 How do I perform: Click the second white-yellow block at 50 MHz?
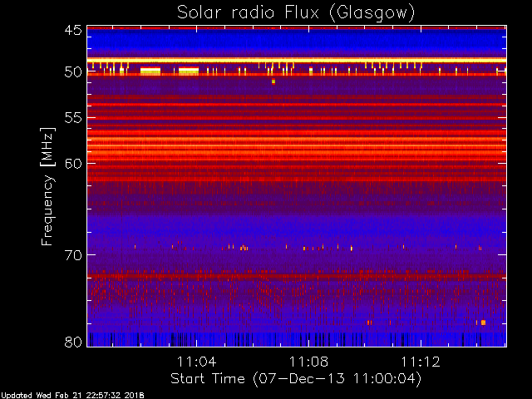point(189,71)
